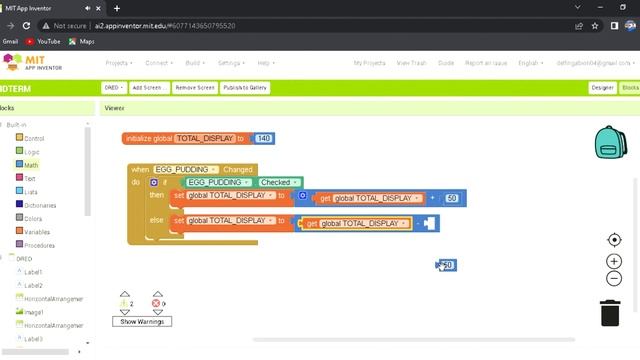Open the Help menu
This screenshot has width=640, height=360.
pyautogui.click(x=266, y=63)
